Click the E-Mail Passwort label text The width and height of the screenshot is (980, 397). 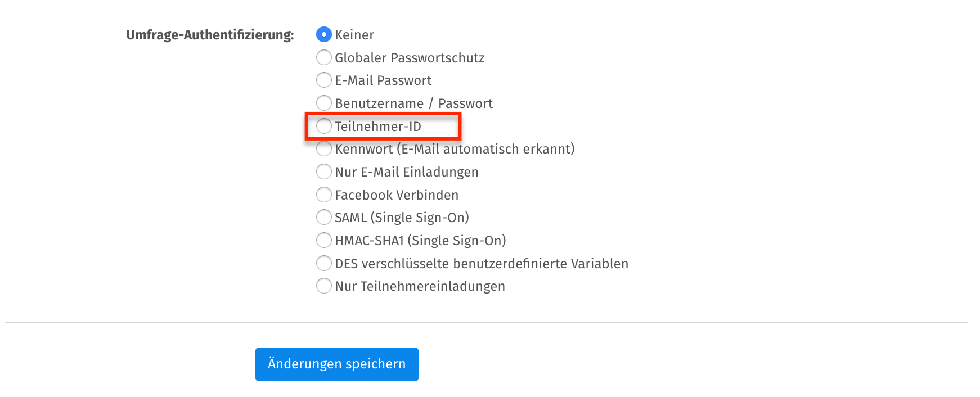point(383,80)
